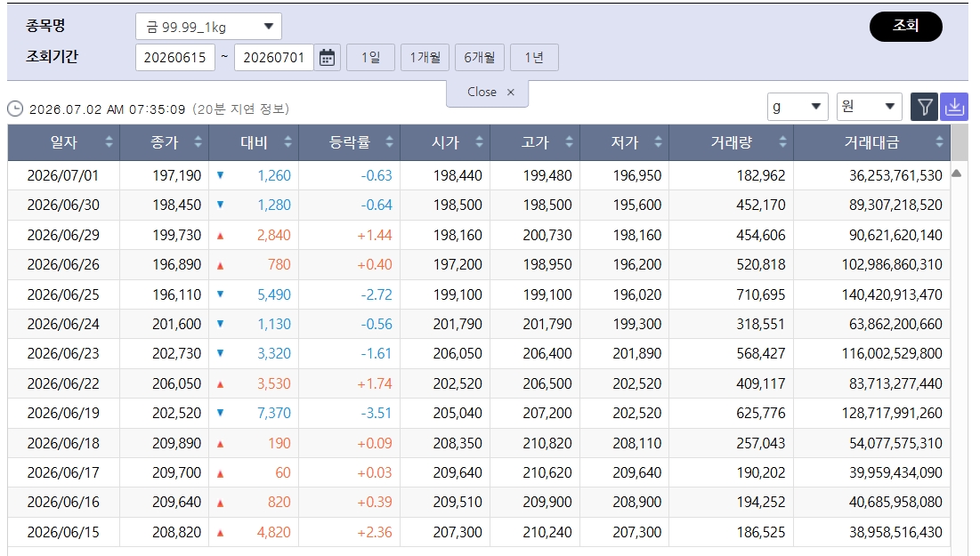Click the high price 207,200
Viewport: 980px width, 556px height.
[547, 413]
